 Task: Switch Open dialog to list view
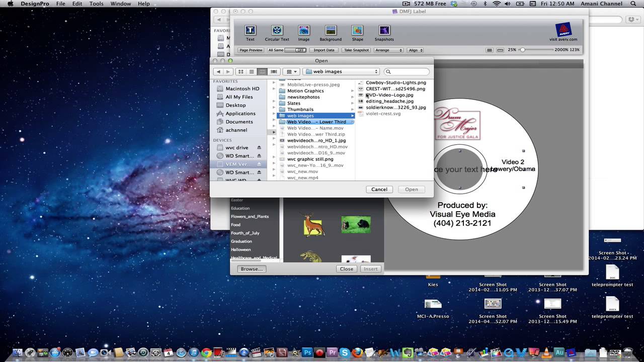252,72
